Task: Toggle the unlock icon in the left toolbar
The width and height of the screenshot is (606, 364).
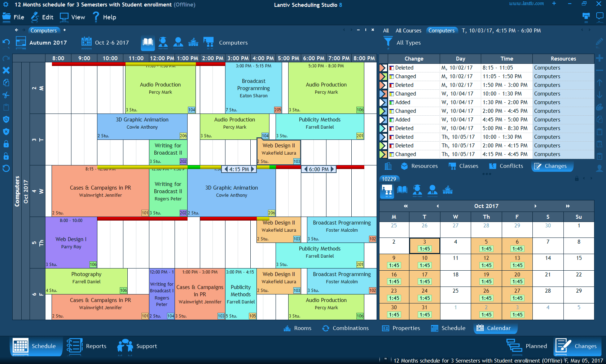Action: [6, 156]
